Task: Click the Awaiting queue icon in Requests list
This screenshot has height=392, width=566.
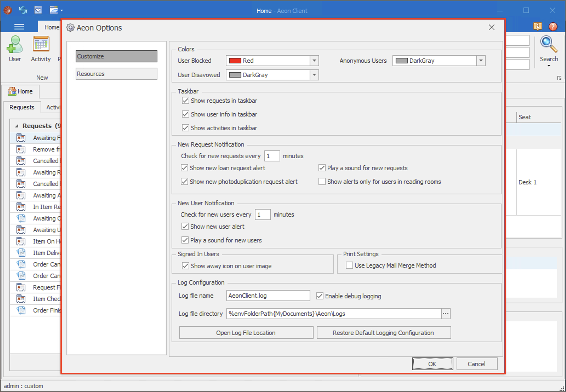Action: point(21,138)
